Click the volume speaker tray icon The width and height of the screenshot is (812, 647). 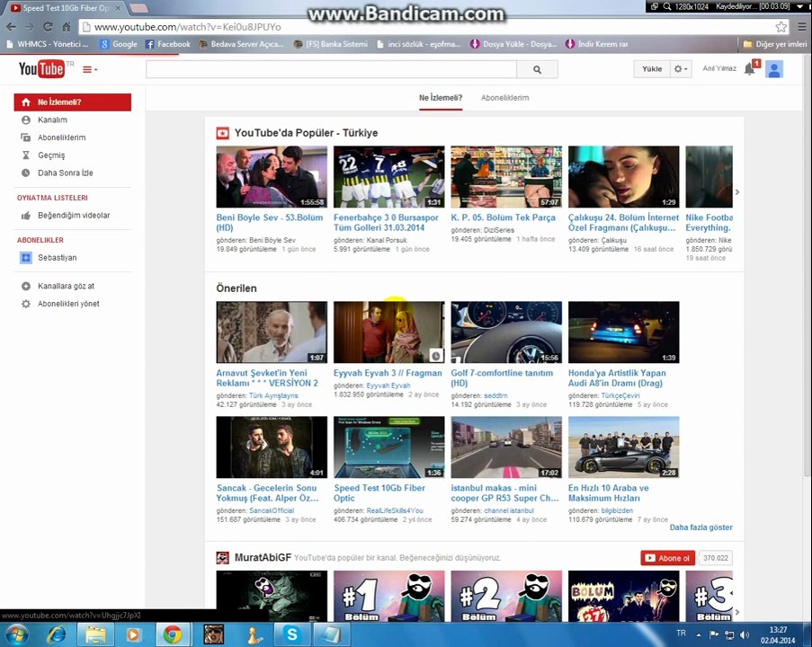(745, 634)
